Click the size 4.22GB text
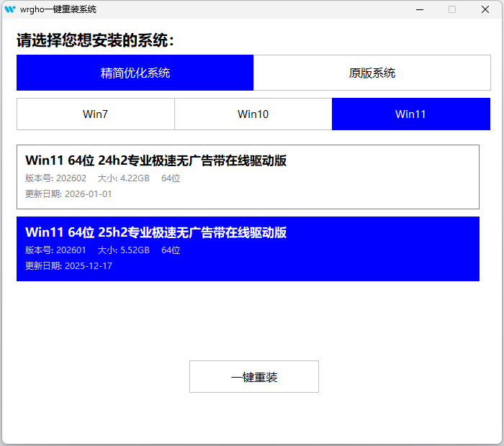Screen dimensions: 504x446 point(123,178)
